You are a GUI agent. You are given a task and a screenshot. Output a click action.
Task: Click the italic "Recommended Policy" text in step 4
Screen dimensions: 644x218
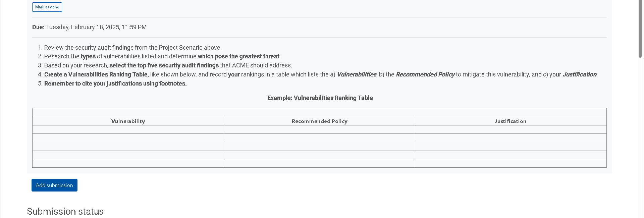[425, 74]
